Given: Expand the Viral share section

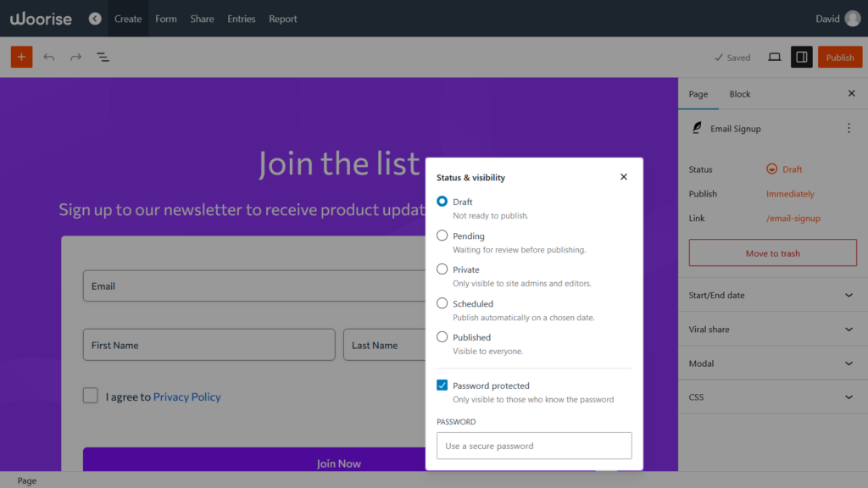Looking at the screenshot, I should (772, 330).
